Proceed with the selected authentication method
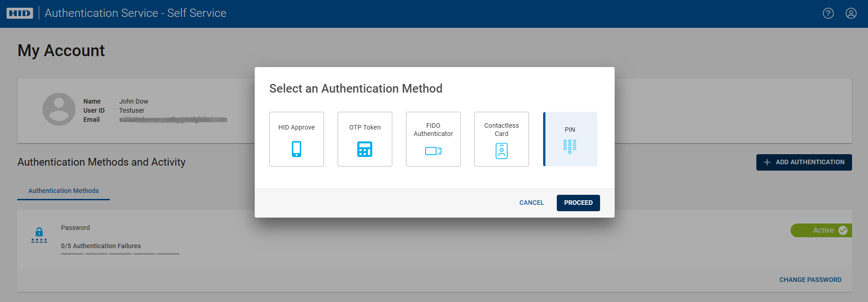Image resolution: width=868 pixels, height=302 pixels. [578, 203]
